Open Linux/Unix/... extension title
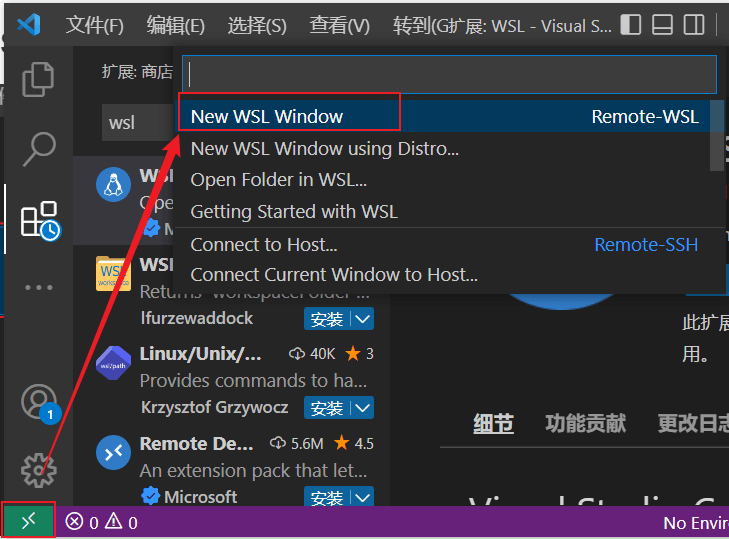Viewport: 729px width, 539px height. click(200, 354)
